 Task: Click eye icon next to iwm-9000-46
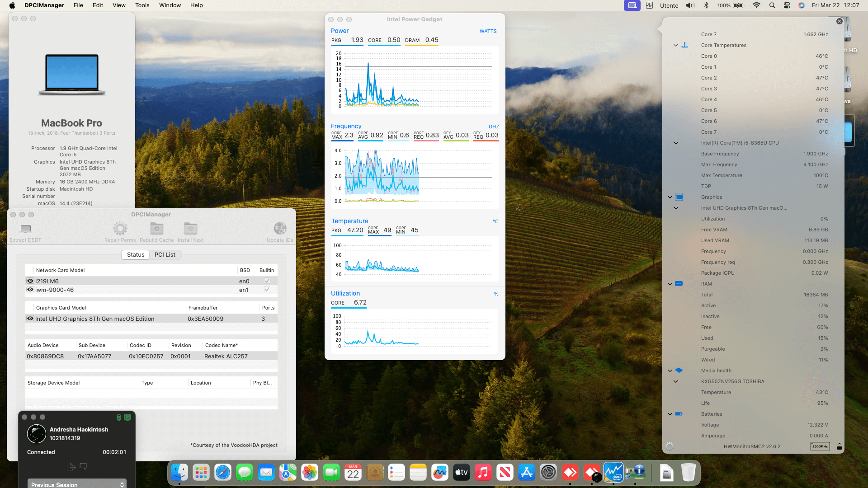click(x=30, y=289)
